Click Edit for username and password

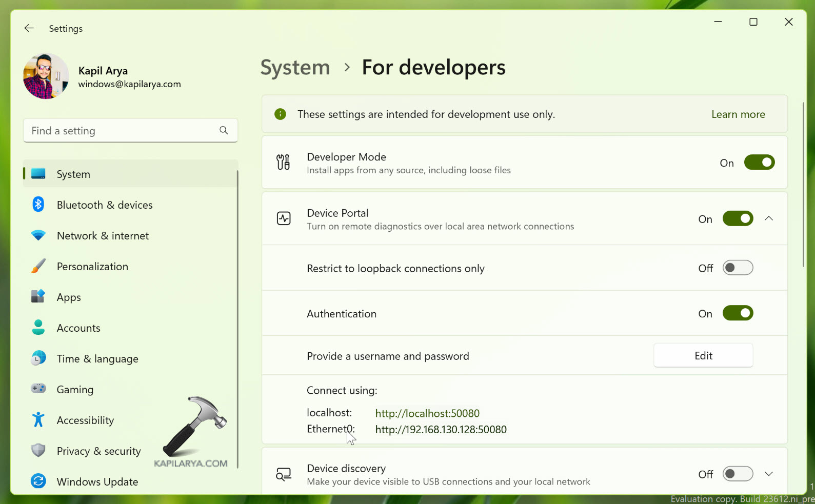pyautogui.click(x=703, y=356)
